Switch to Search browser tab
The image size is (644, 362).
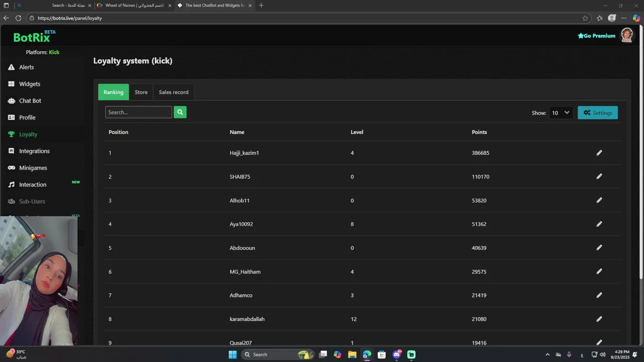tap(54, 6)
